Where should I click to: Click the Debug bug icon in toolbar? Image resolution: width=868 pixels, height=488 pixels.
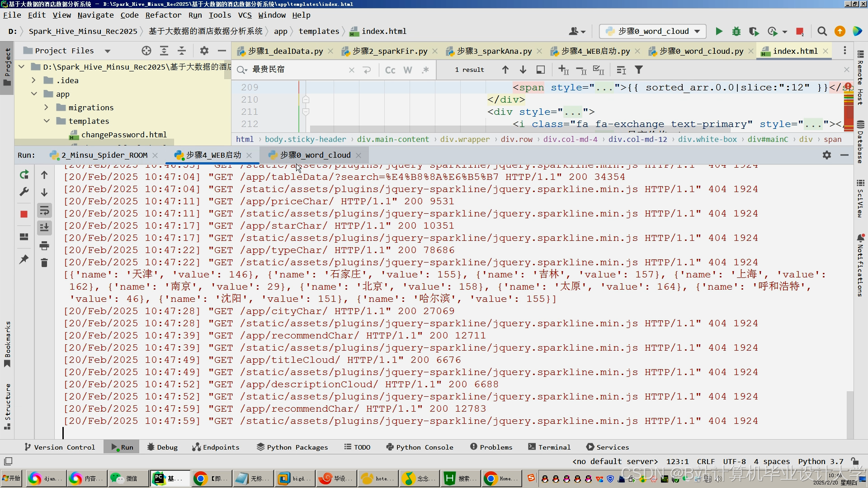tap(736, 31)
